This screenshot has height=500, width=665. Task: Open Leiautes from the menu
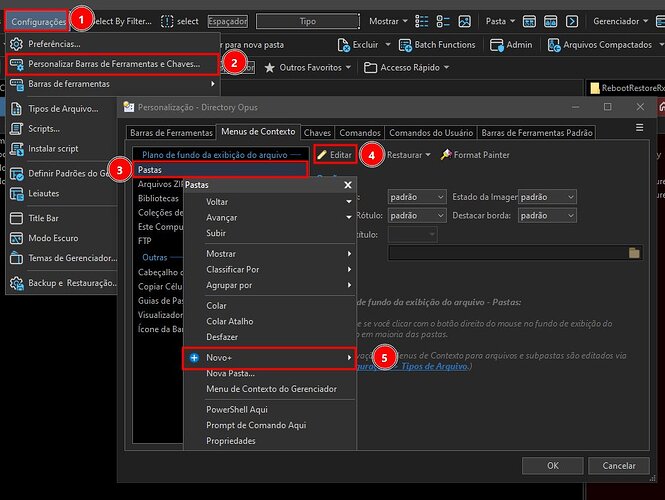click(43, 193)
